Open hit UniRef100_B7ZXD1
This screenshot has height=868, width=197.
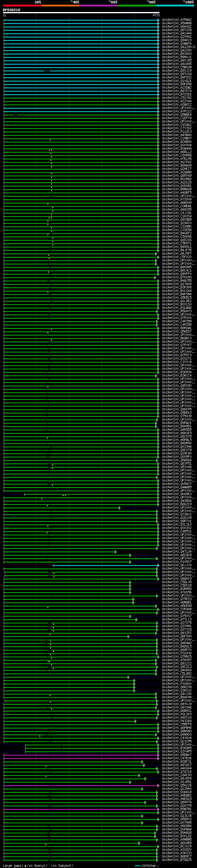[177, 95]
